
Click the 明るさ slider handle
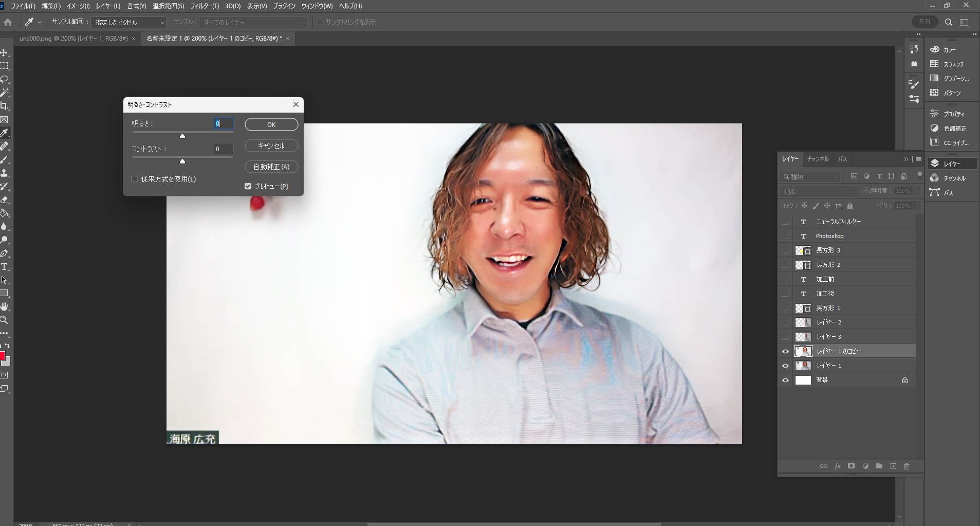pos(182,136)
